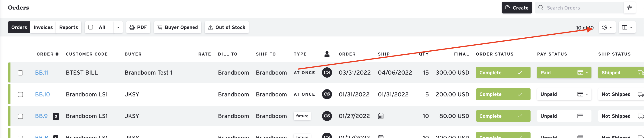
Task: Check the box for order BB.11
Action: (20, 73)
